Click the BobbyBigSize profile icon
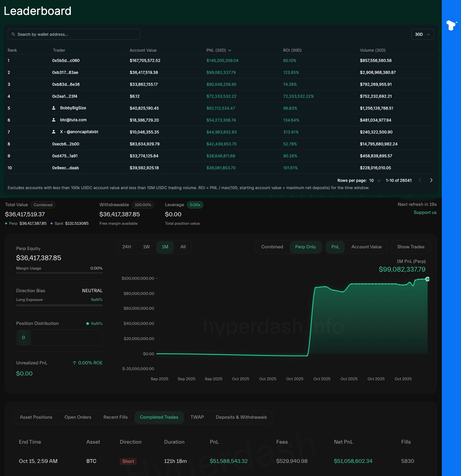 tap(54, 108)
